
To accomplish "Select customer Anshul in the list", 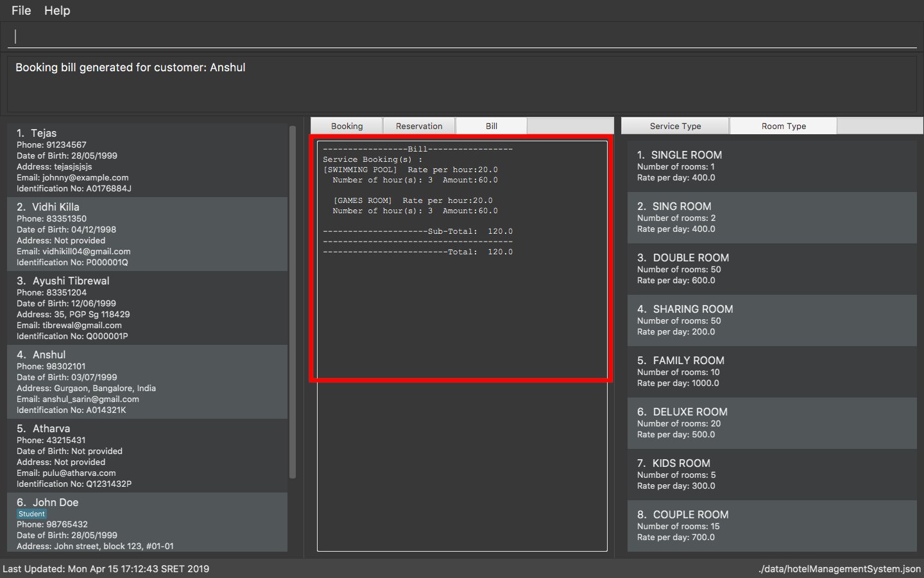I will (x=148, y=381).
